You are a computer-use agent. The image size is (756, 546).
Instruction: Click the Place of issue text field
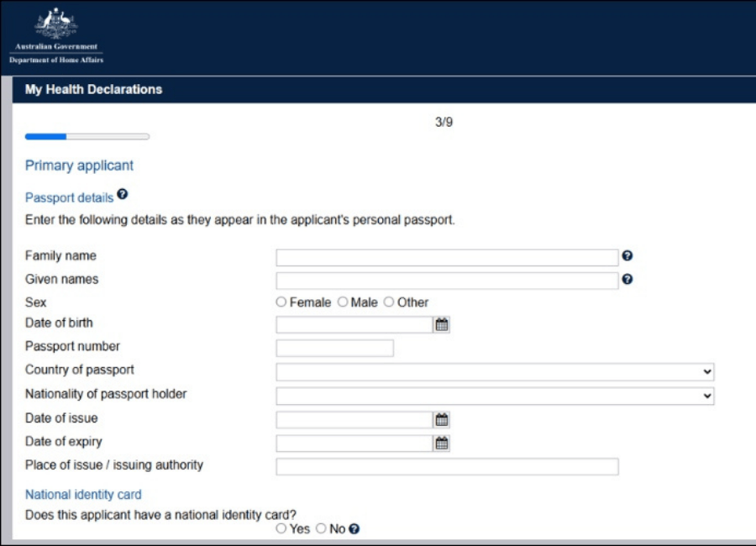click(x=447, y=466)
